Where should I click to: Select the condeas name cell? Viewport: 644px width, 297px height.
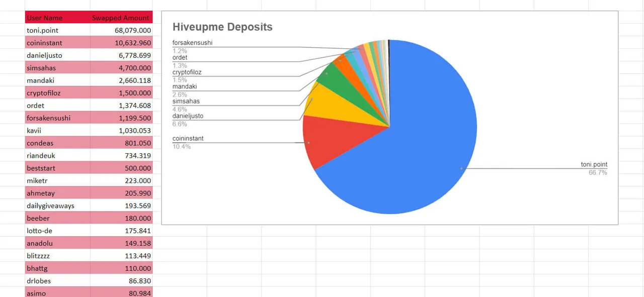pos(58,143)
